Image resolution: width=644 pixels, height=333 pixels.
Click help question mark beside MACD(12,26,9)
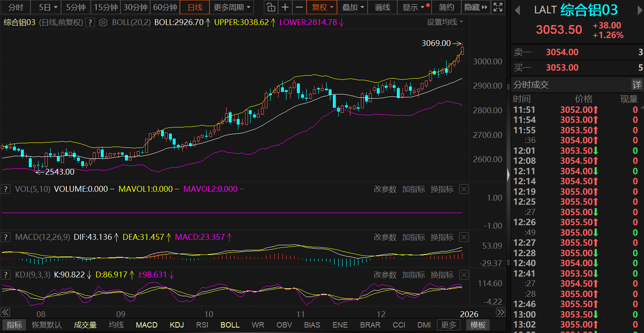(5, 237)
